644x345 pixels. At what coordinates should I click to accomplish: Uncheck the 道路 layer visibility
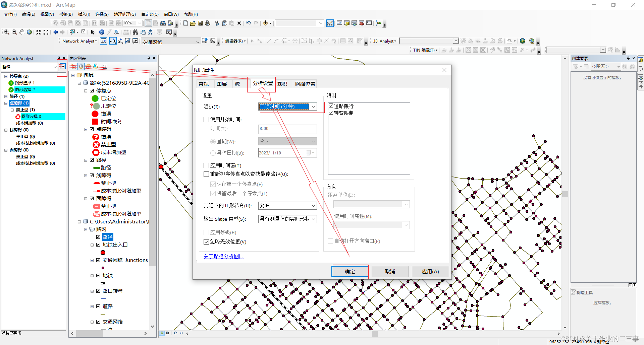click(98, 306)
